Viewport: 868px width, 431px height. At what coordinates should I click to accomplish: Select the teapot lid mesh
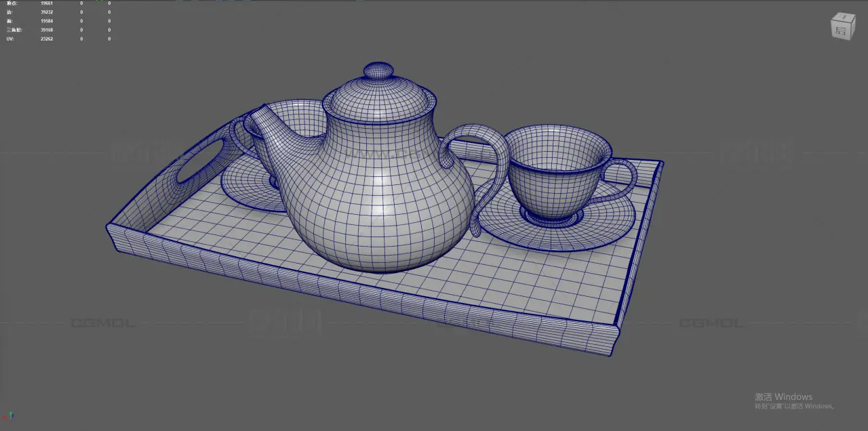(378, 102)
